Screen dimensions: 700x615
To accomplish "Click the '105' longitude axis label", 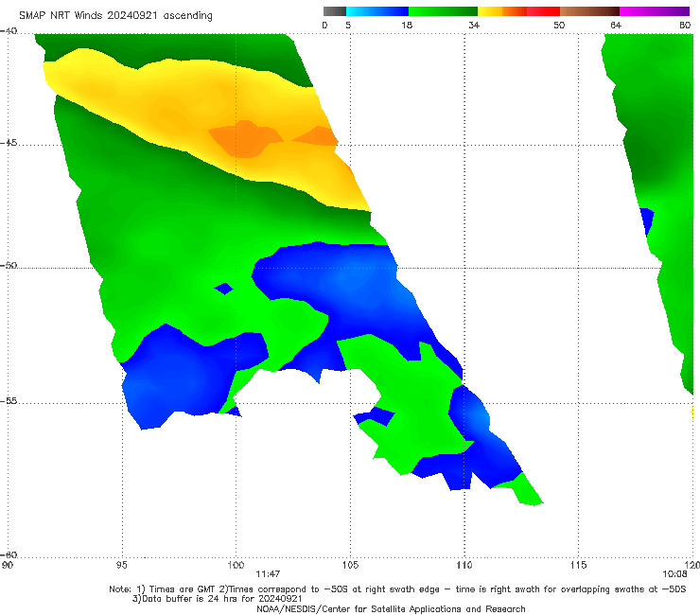I will coord(350,566).
